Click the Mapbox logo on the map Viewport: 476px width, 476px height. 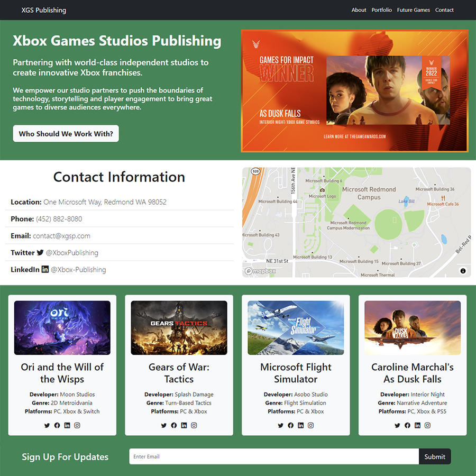pos(260,271)
